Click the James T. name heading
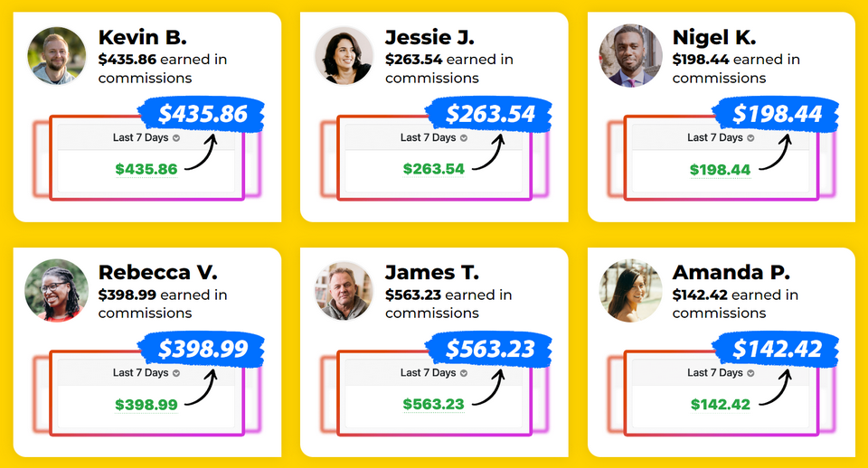This screenshot has width=868, height=468. (432, 272)
